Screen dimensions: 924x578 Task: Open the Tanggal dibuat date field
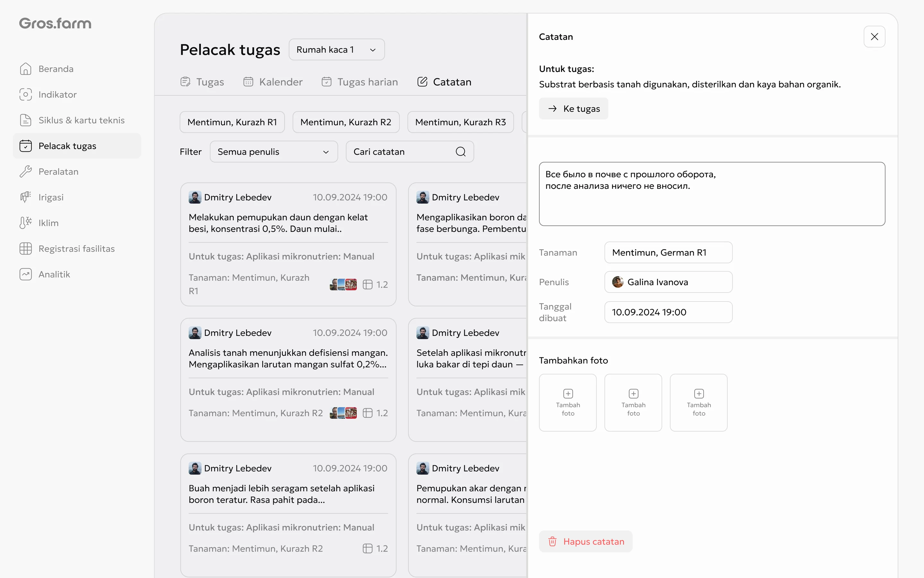(x=668, y=312)
